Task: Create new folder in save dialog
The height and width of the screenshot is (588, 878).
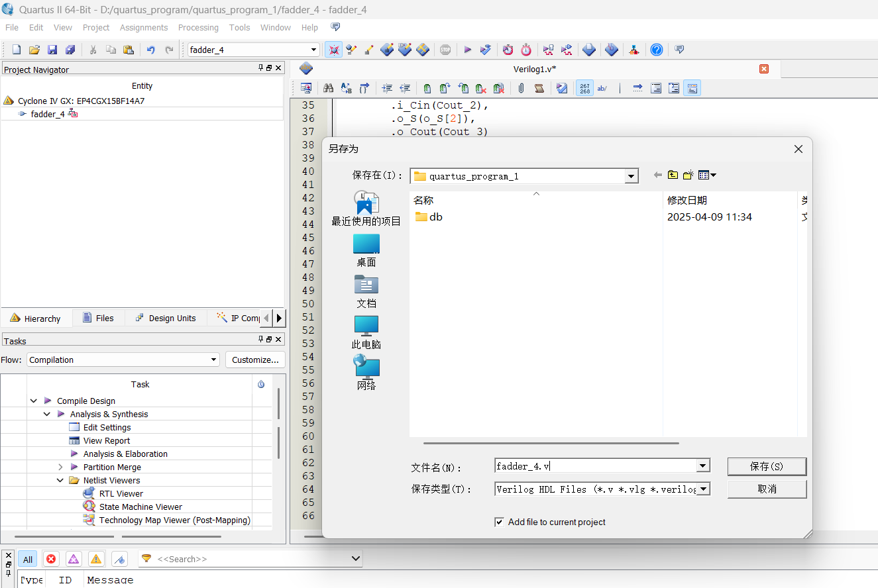Action: 688,175
